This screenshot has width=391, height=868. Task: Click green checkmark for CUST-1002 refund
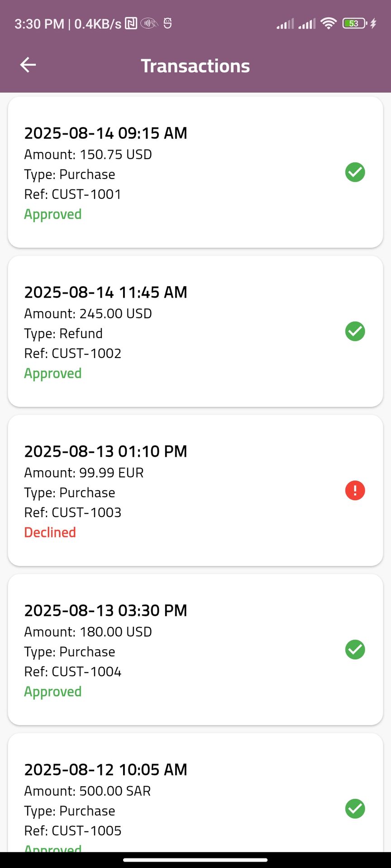point(355,331)
